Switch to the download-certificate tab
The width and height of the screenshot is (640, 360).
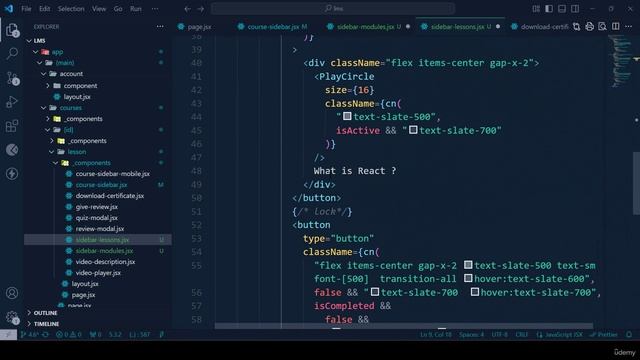tap(539, 27)
